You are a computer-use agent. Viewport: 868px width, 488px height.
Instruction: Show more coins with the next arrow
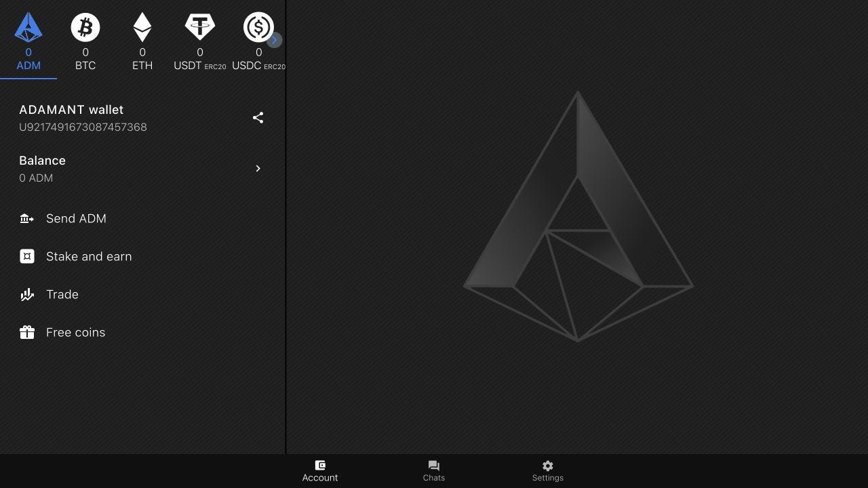274,40
